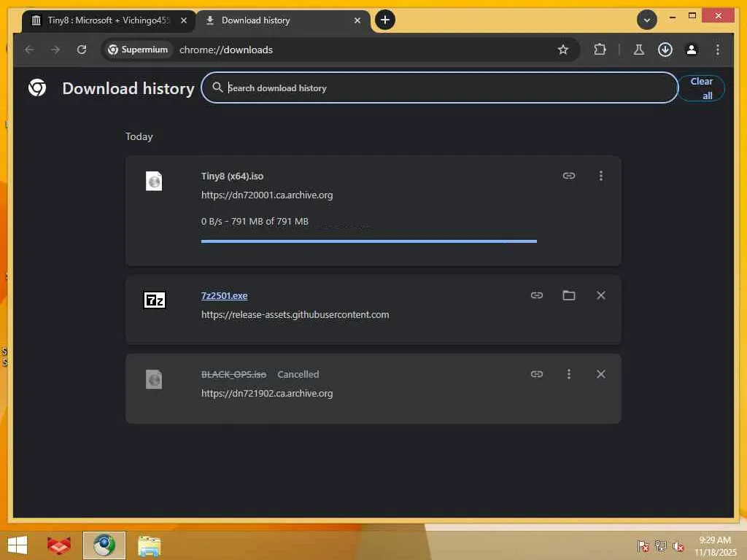This screenshot has width=747, height=560.
Task: Click the Tiny8 (x64).iso file icon
Action: tap(154, 181)
